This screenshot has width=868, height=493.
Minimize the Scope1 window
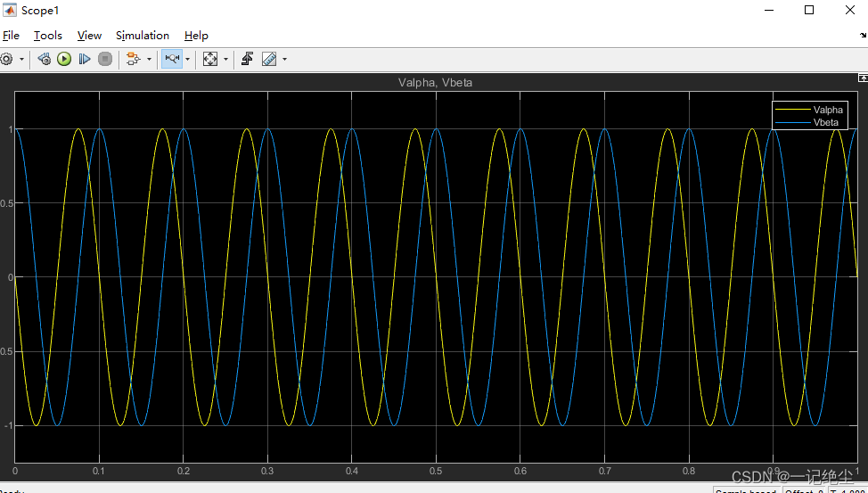click(x=767, y=10)
